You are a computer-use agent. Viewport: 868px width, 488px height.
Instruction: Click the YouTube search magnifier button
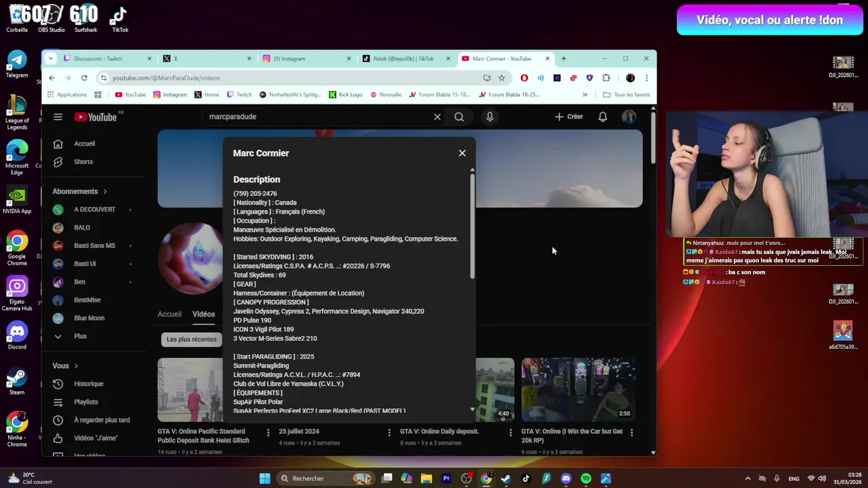click(459, 117)
